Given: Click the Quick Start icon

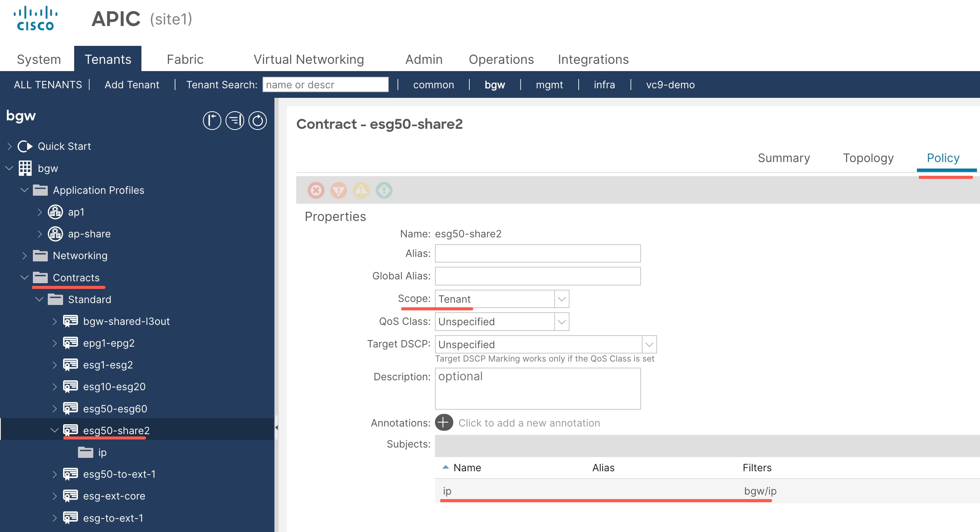Looking at the screenshot, I should click(25, 146).
